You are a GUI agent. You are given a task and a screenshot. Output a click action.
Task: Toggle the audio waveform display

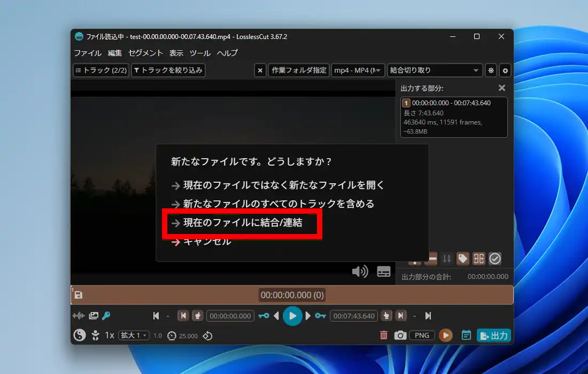79,316
